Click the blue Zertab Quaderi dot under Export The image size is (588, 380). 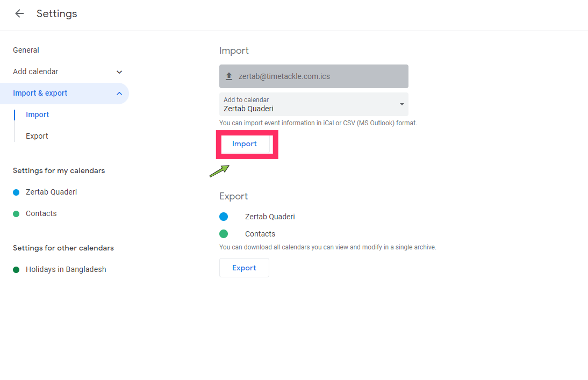[x=225, y=217]
